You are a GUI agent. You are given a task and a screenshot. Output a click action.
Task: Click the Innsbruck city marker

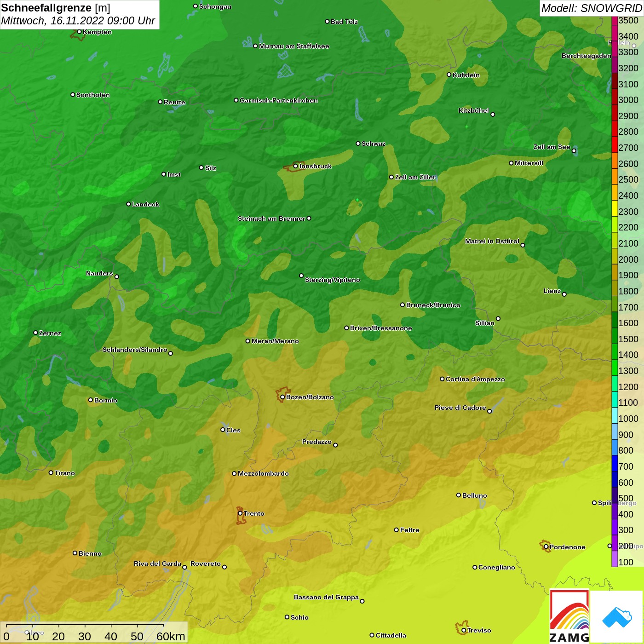click(296, 166)
